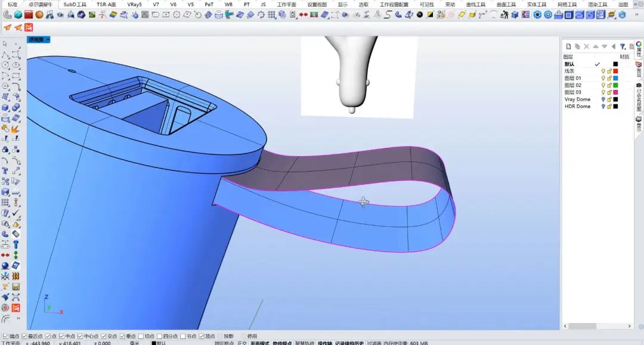Click the red M icon in second toolbar row
The width and height of the screenshot is (644, 345).
tap(29, 27)
